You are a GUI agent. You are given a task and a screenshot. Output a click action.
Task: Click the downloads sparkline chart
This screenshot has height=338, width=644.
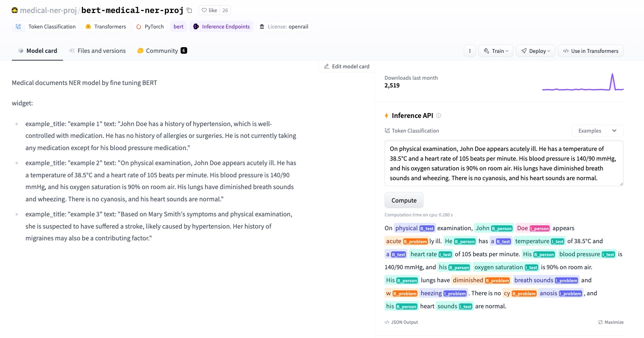click(x=583, y=82)
